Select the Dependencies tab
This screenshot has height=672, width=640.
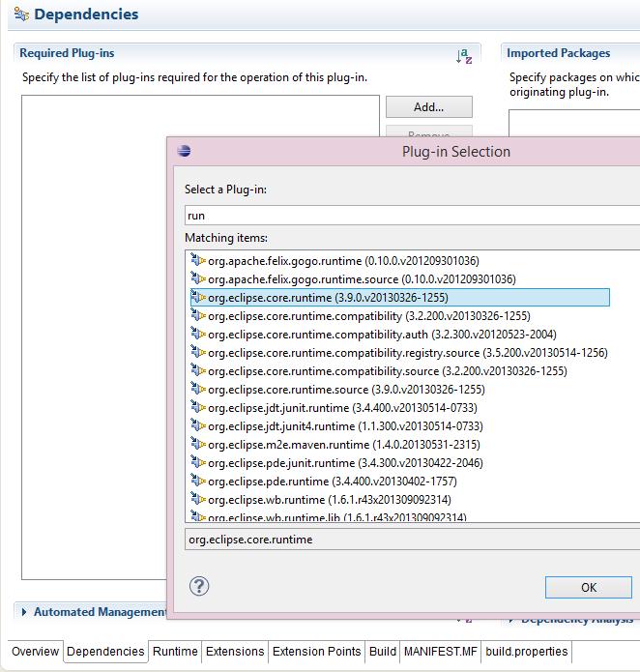[x=105, y=652]
